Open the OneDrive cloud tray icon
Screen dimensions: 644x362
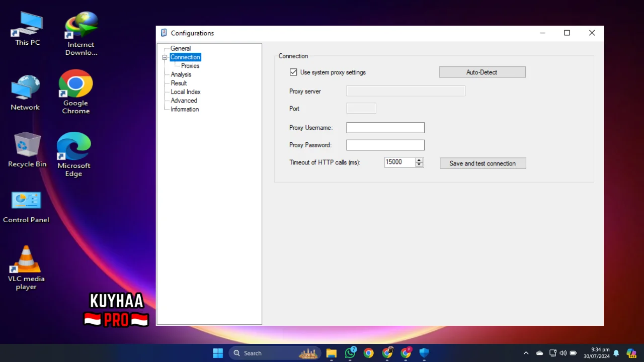539,353
